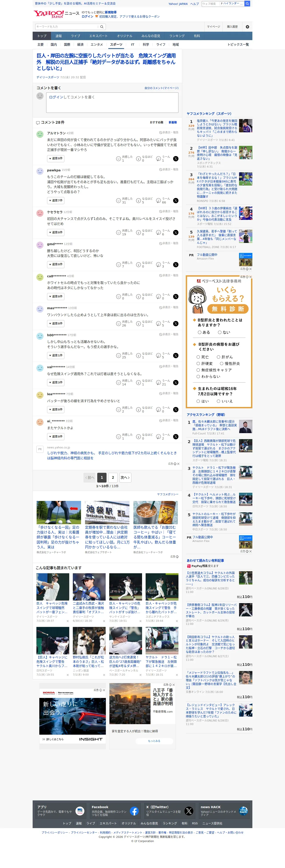Click なるほど icon on pawkpa's comment
Viewport: 285px width, 868px height.
click(138, 201)
